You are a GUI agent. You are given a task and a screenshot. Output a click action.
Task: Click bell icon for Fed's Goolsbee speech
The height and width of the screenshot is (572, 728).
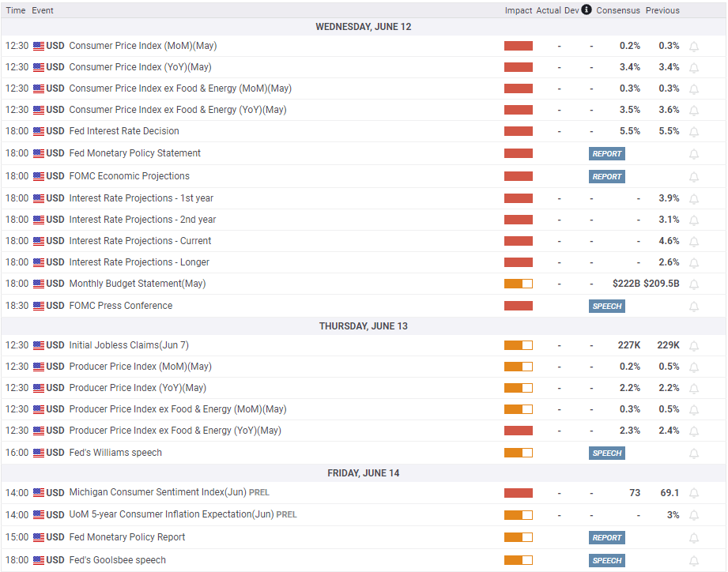[x=694, y=561]
